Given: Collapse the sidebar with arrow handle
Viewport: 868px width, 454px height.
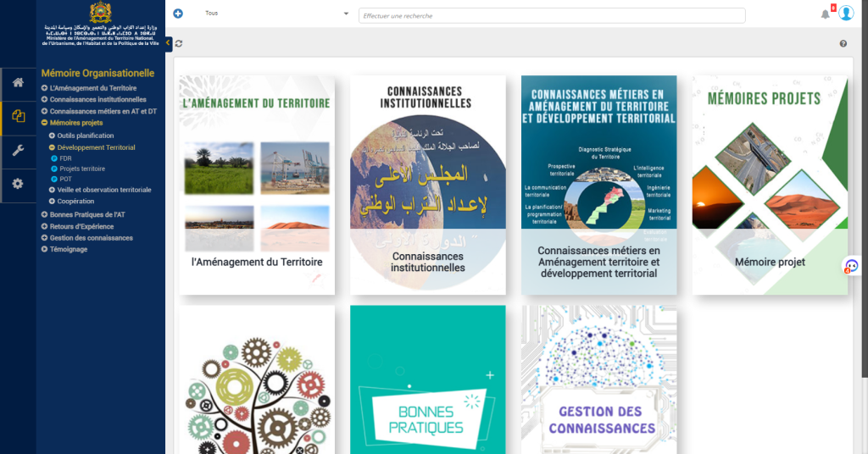Looking at the screenshot, I should [x=169, y=43].
